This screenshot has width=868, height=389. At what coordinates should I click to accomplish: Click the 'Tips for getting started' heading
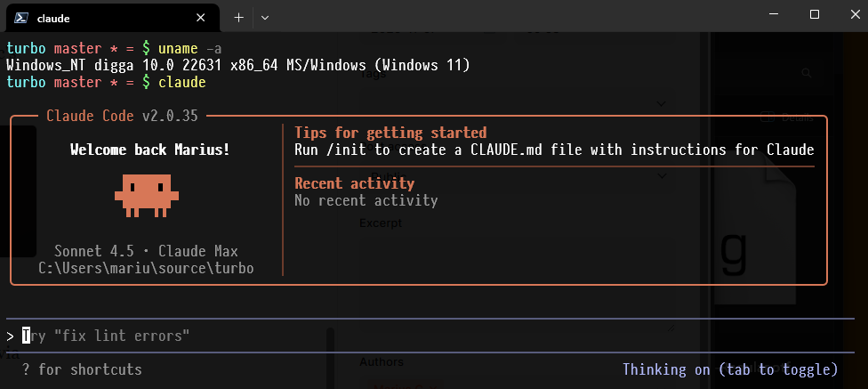(390, 133)
